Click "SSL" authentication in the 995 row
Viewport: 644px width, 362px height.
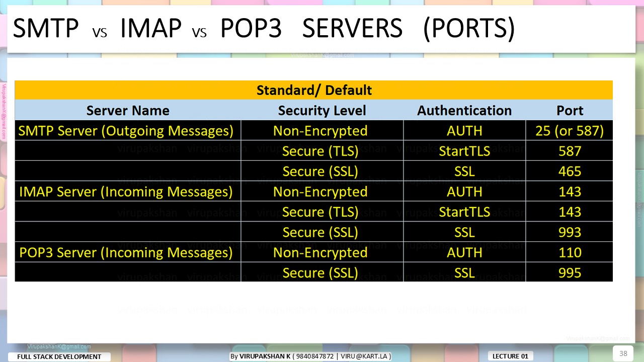pos(464,273)
